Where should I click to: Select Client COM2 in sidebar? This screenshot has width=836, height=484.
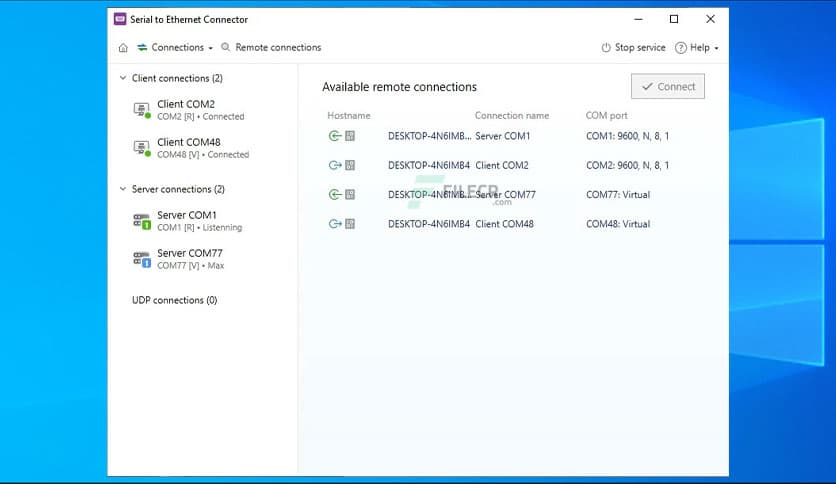click(203, 110)
